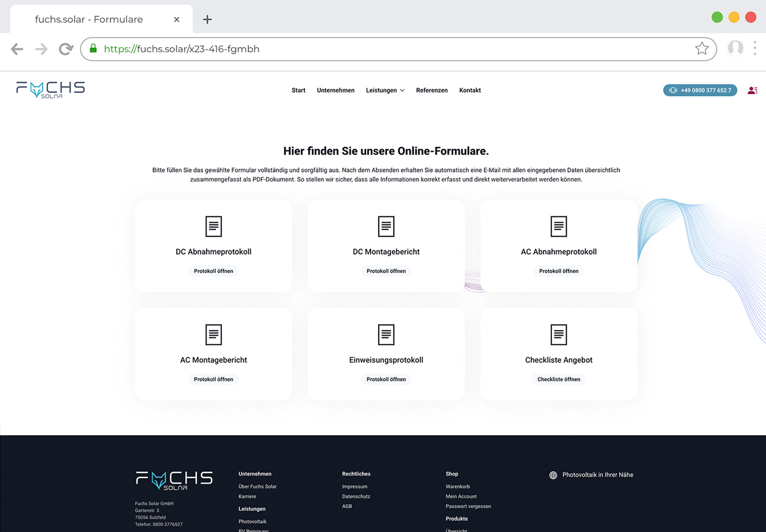Open the browser menu with three dots

pyautogui.click(x=755, y=48)
